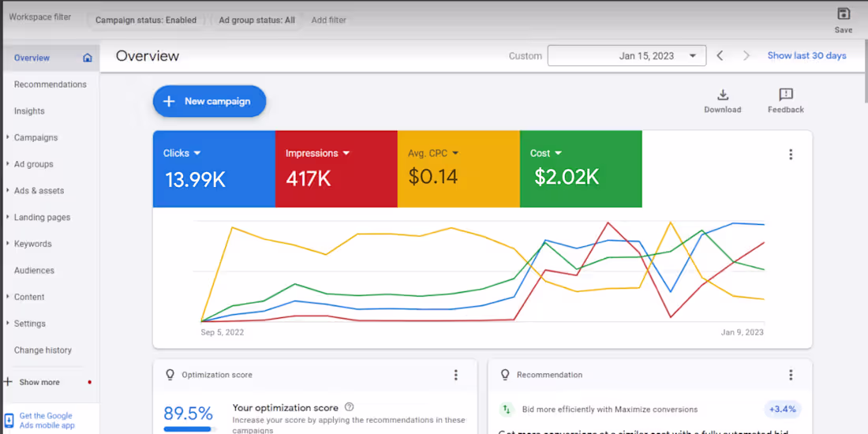Open Insights in the sidebar
Screen dimensions: 868x434
(29, 110)
